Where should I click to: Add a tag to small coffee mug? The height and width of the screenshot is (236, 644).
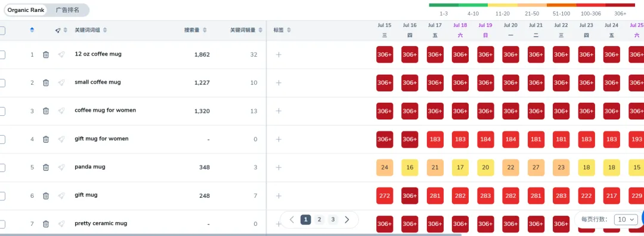pos(278,83)
